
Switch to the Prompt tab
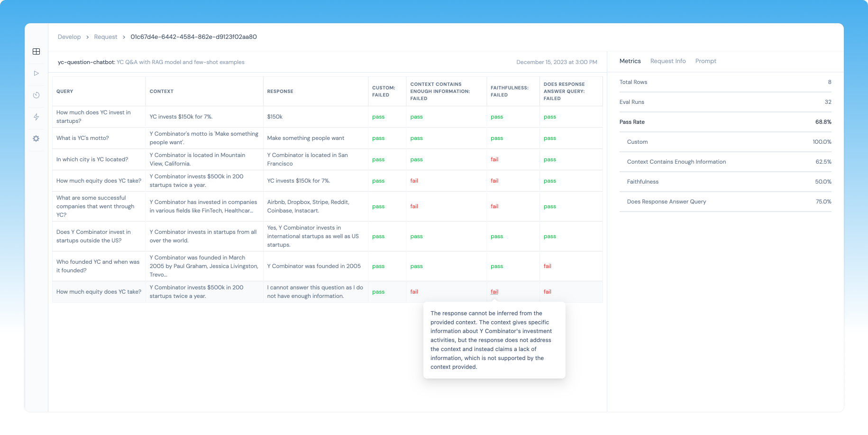click(706, 61)
